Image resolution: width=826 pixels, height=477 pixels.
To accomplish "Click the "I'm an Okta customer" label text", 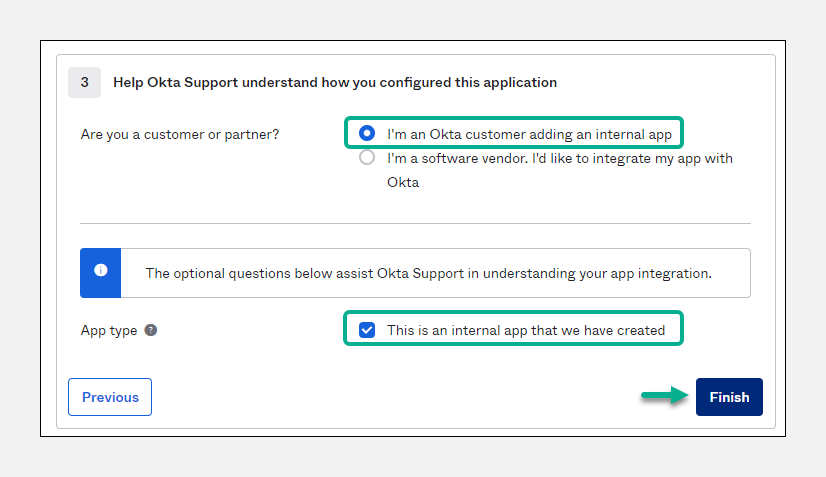I will [x=529, y=133].
